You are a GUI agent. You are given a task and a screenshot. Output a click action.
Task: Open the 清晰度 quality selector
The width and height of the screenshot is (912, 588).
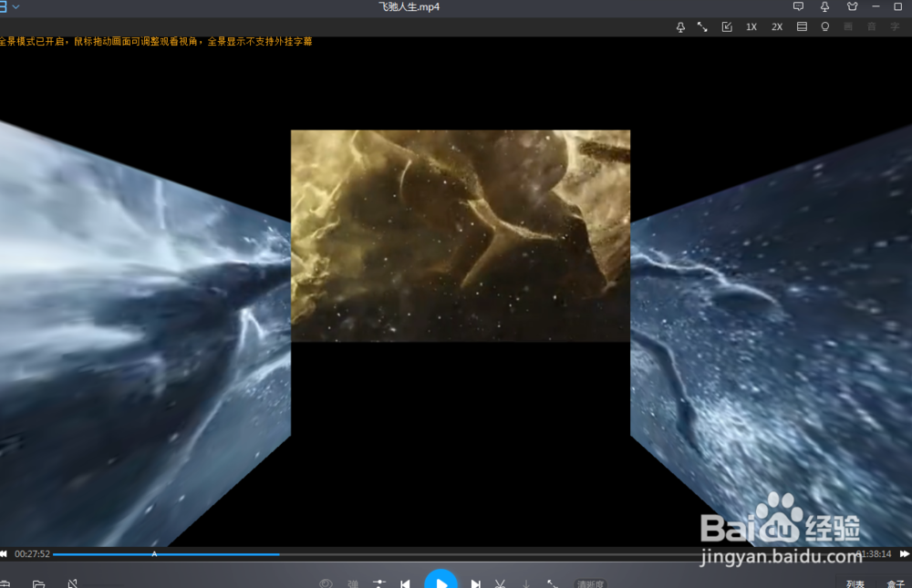click(590, 583)
